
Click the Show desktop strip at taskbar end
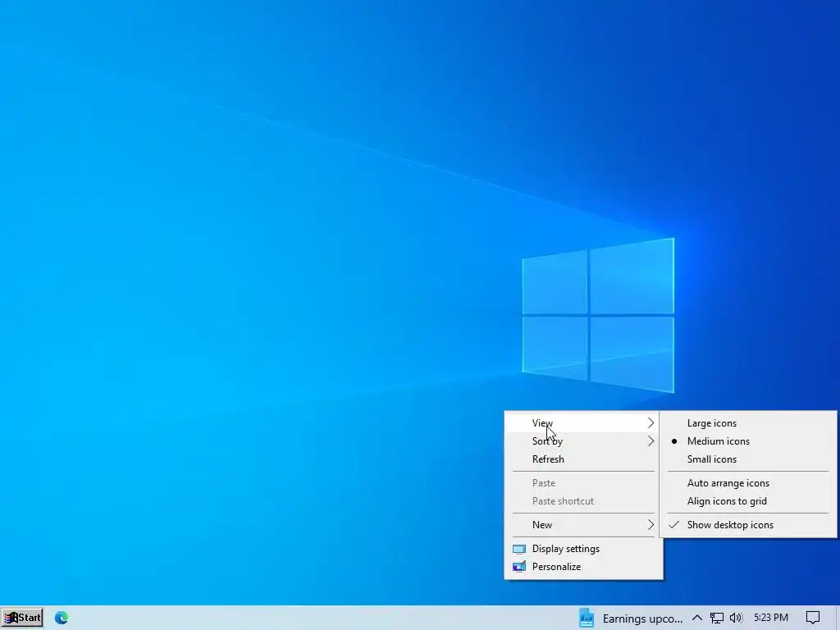tap(838, 618)
